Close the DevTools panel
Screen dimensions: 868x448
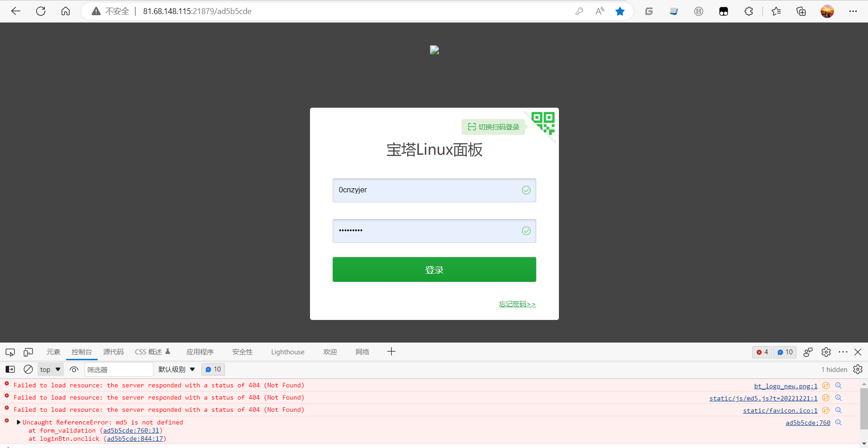(x=858, y=352)
